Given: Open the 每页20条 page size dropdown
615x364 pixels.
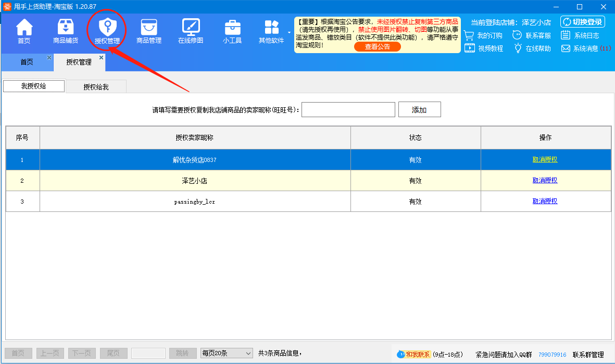Looking at the screenshot, I should tap(226, 353).
